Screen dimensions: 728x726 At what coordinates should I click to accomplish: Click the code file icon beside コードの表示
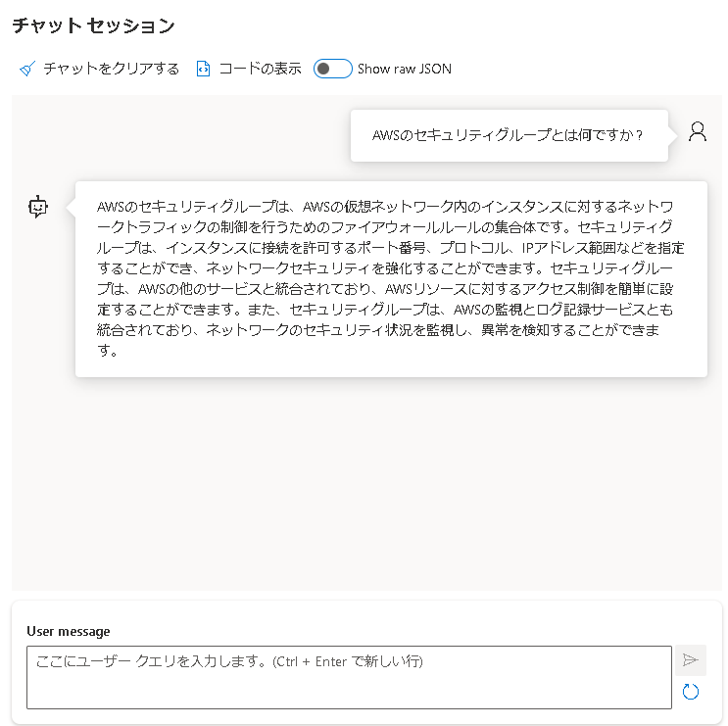(x=203, y=69)
